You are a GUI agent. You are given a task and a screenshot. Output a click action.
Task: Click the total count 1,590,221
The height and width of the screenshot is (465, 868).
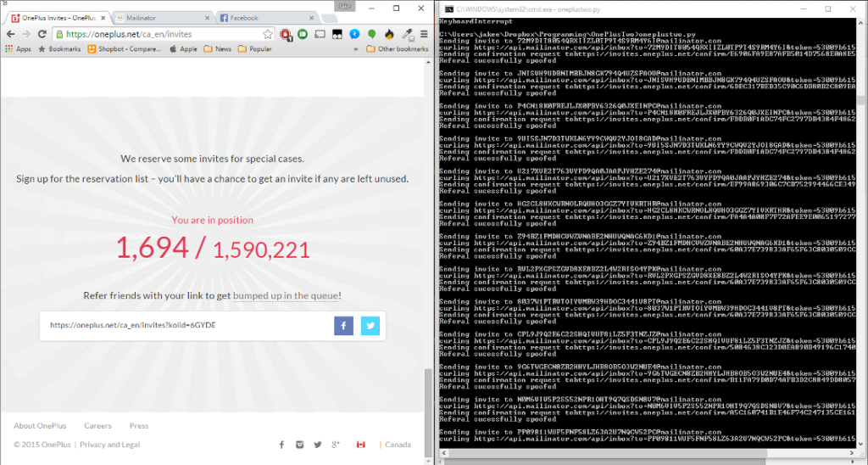pos(261,250)
